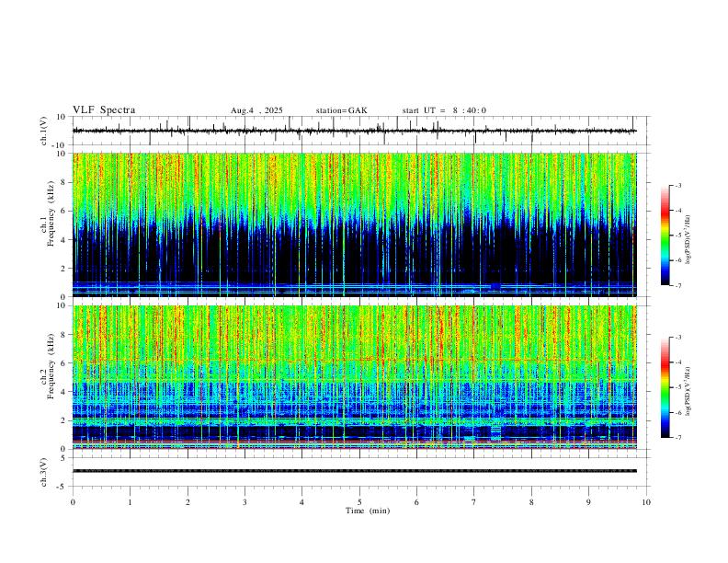The image size is (728, 563).
Task: Click the "ch.1(V)" waveform axis label
Action: click(44, 131)
